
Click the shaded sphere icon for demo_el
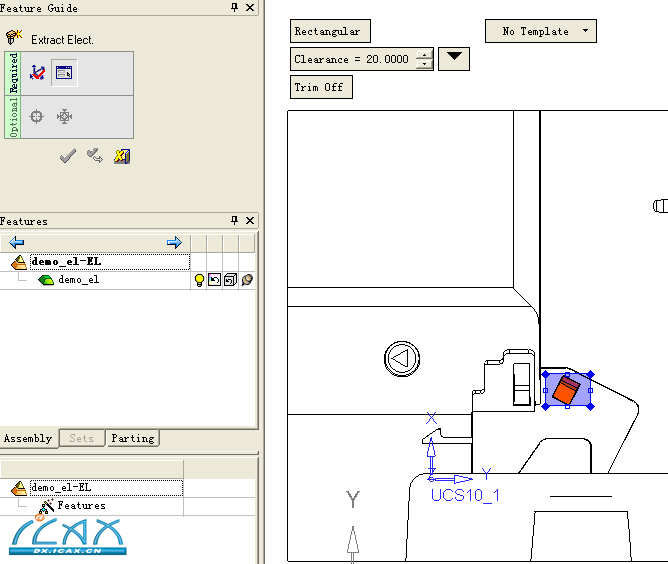[x=245, y=280]
